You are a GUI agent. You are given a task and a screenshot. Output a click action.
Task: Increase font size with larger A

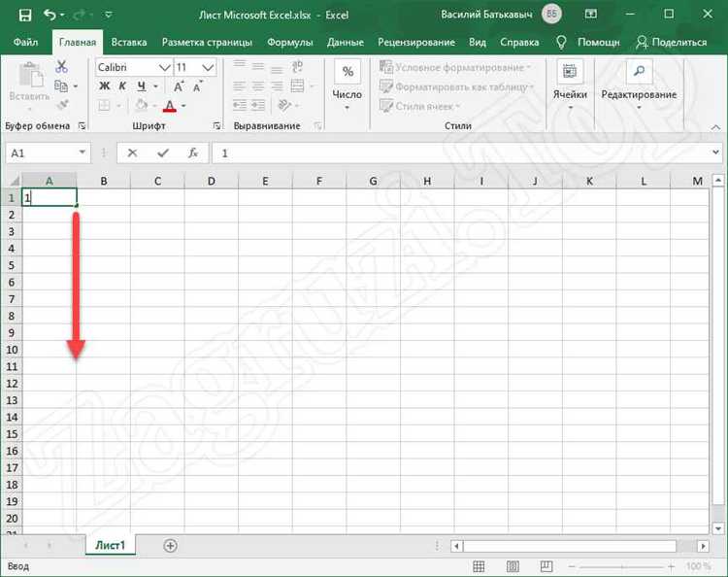pos(179,86)
